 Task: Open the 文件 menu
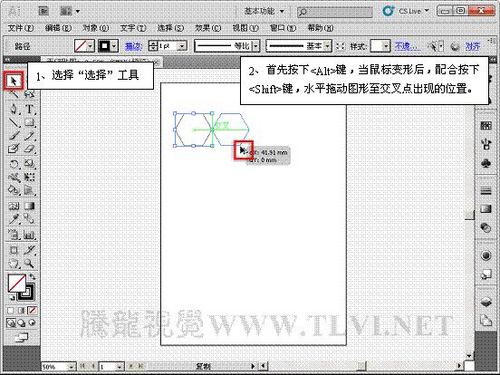tap(21, 28)
